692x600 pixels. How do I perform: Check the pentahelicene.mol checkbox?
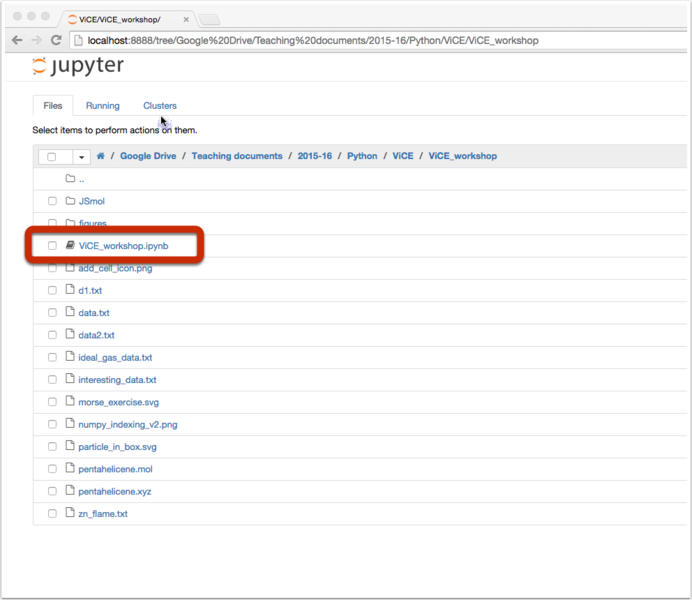pos(52,469)
